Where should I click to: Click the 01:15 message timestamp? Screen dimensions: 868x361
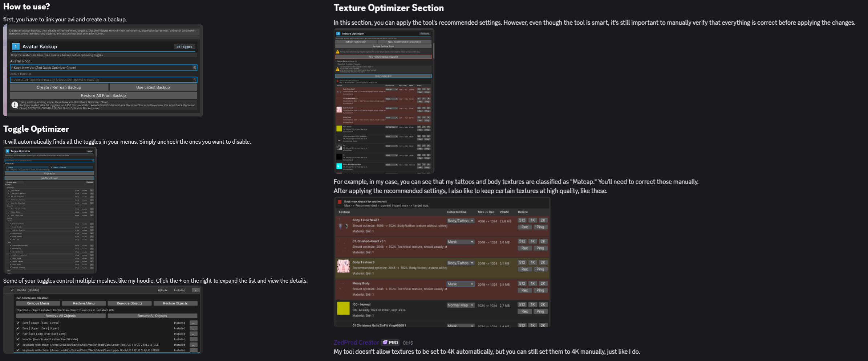point(408,343)
